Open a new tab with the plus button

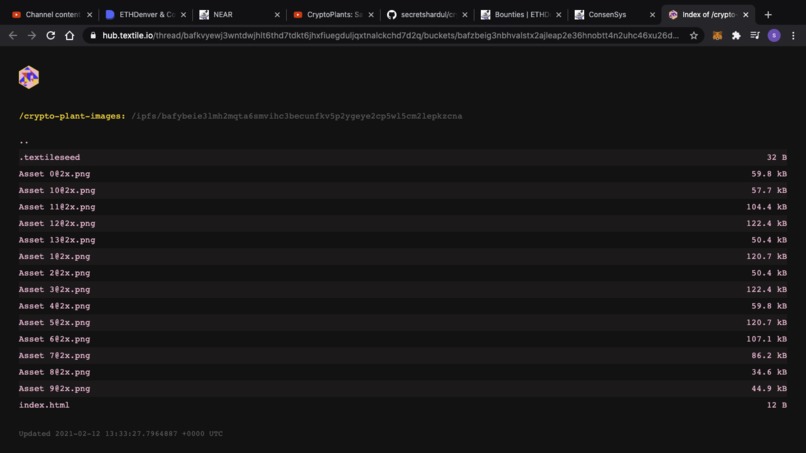[768, 15]
